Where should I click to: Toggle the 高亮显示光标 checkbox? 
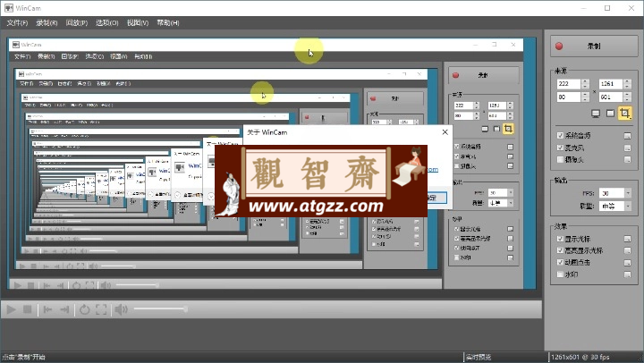(560, 250)
